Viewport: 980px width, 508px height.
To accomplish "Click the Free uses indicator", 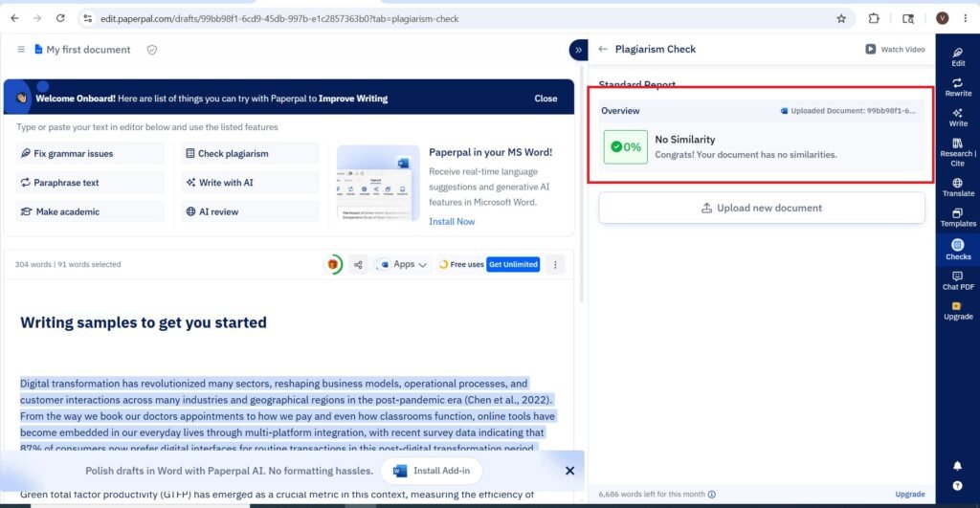I will point(461,264).
